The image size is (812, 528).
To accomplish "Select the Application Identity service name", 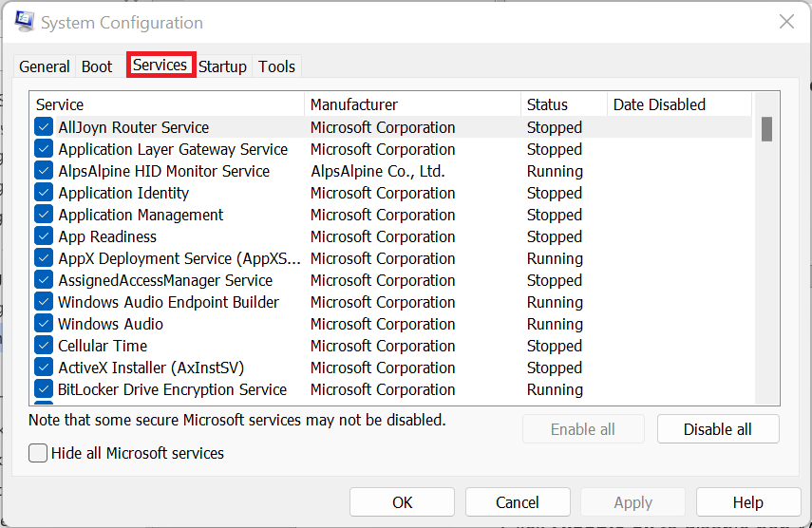I will [123, 193].
